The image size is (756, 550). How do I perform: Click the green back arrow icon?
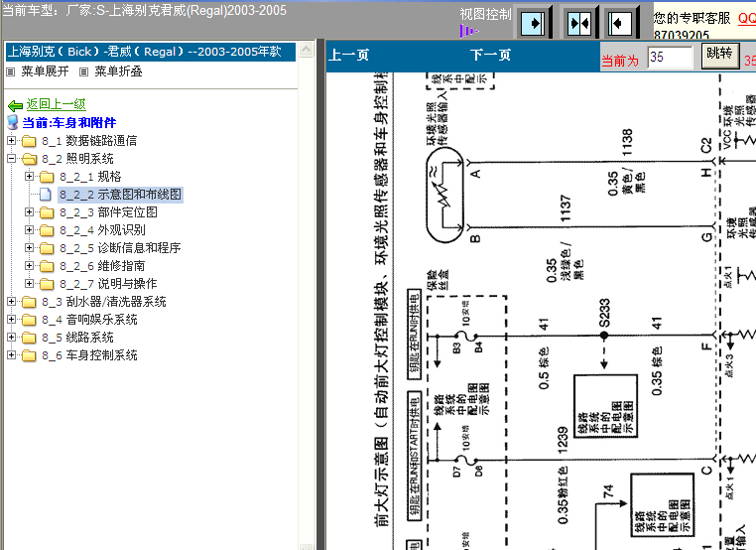click(x=16, y=105)
